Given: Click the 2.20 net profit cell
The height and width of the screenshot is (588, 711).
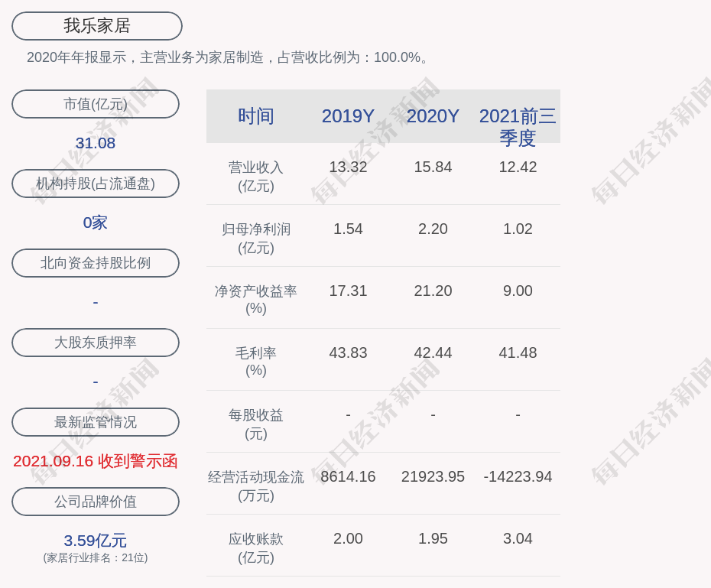Looking at the screenshot, I should pos(433,229).
